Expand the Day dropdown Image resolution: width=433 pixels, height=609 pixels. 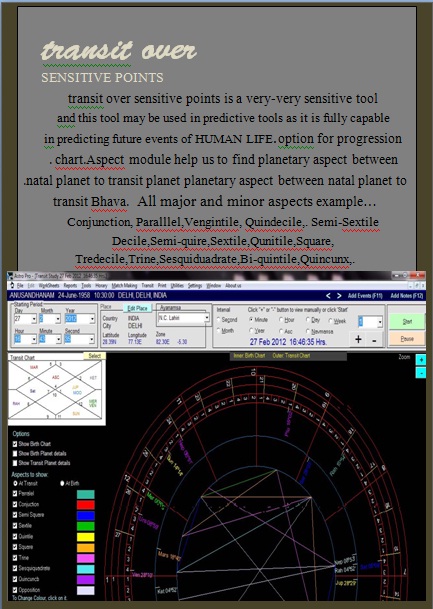34,319
